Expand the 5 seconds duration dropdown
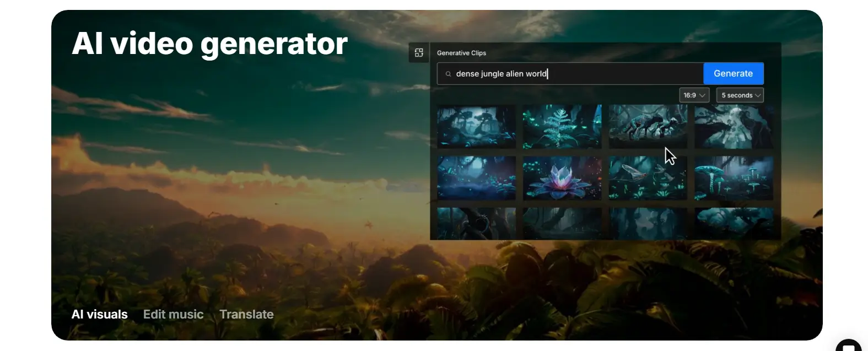Image resolution: width=868 pixels, height=351 pixels. (740, 95)
